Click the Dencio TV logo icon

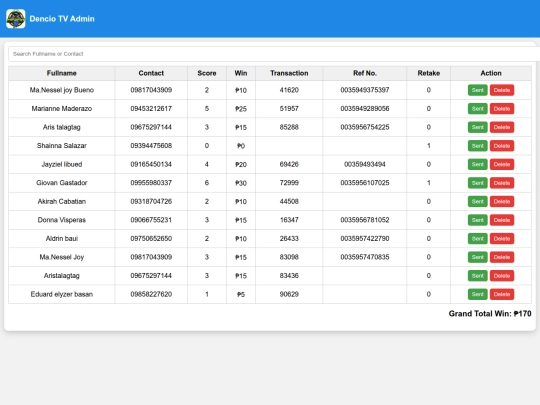pos(15,19)
